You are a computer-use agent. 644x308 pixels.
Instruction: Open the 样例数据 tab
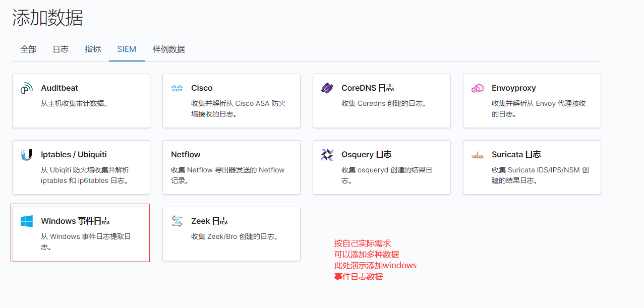[x=169, y=49]
